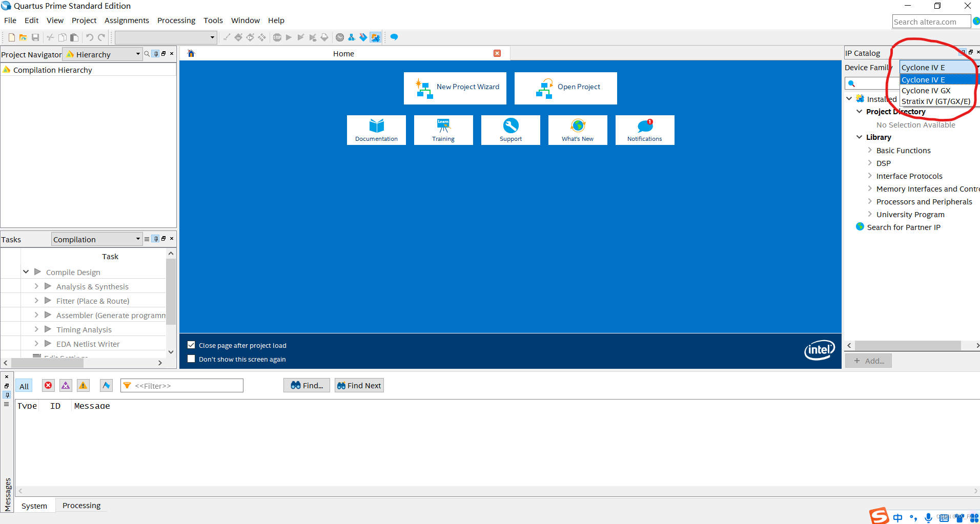Click the Undo toolbar icon
This screenshot has width=980, height=524.
(89, 37)
